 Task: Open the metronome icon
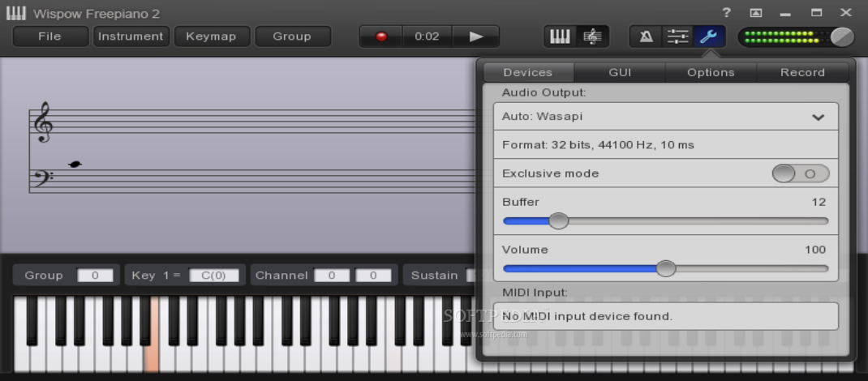[646, 36]
